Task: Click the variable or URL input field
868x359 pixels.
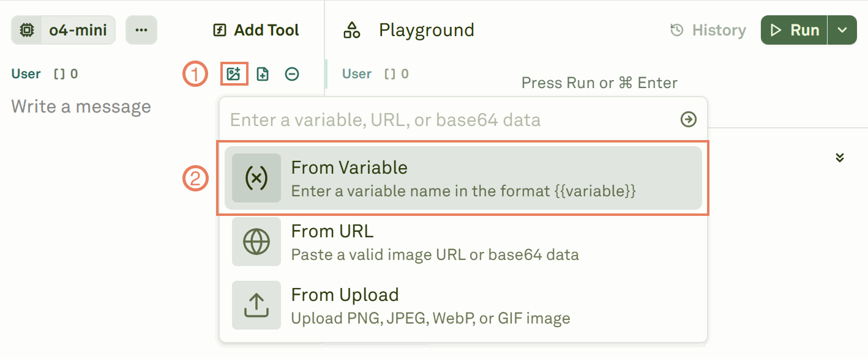Action: [428, 119]
